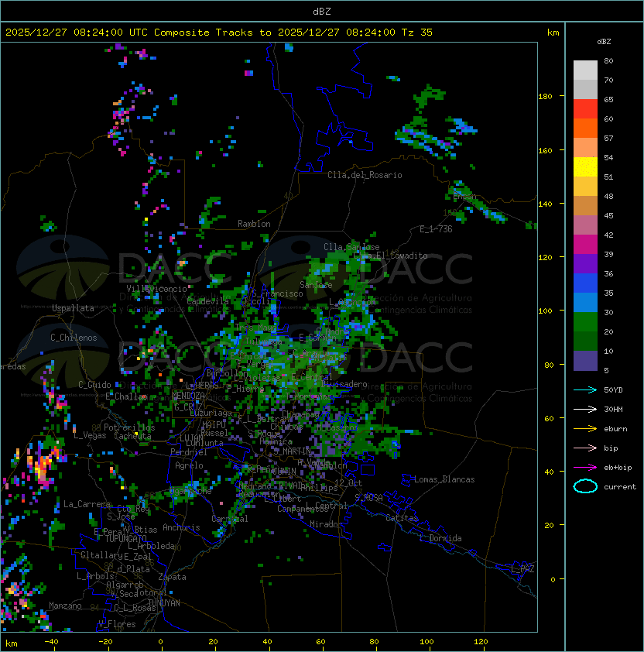
Task: Pick the bright yellow swatch in dBZ scale
Action: (585, 167)
